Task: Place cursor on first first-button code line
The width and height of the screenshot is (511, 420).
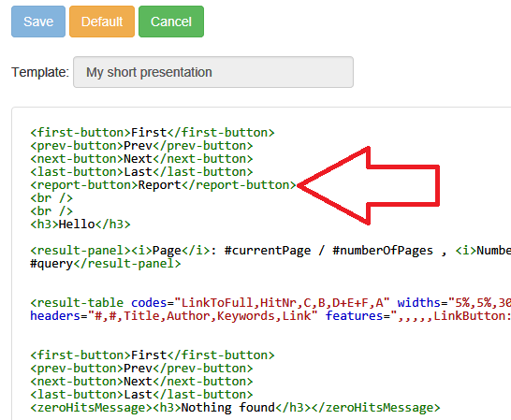Action: (153, 133)
